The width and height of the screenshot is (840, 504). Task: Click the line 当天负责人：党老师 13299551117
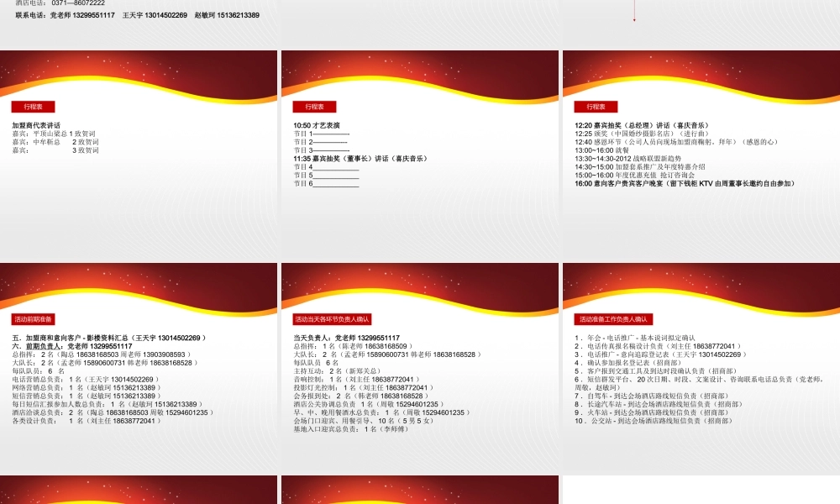(347, 338)
